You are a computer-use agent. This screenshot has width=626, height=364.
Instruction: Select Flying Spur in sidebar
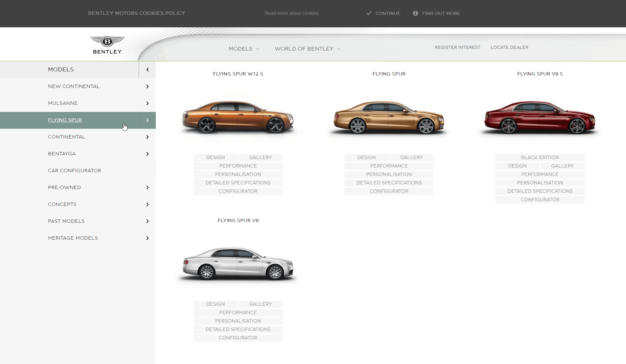click(x=65, y=120)
